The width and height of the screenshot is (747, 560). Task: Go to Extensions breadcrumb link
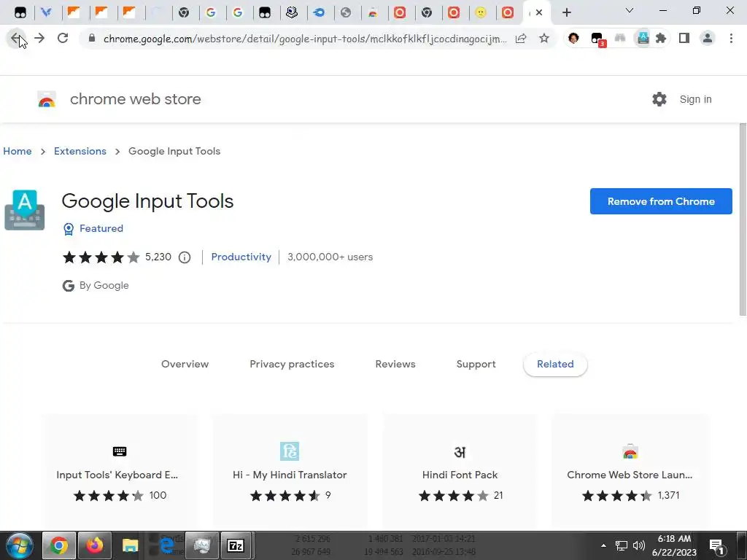click(x=80, y=151)
